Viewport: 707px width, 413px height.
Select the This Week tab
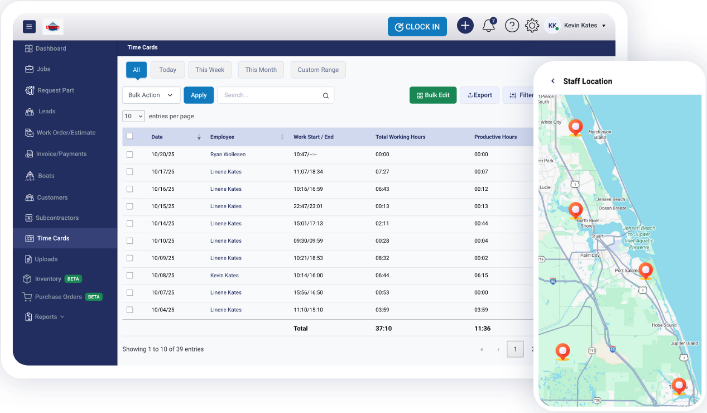[x=210, y=70]
